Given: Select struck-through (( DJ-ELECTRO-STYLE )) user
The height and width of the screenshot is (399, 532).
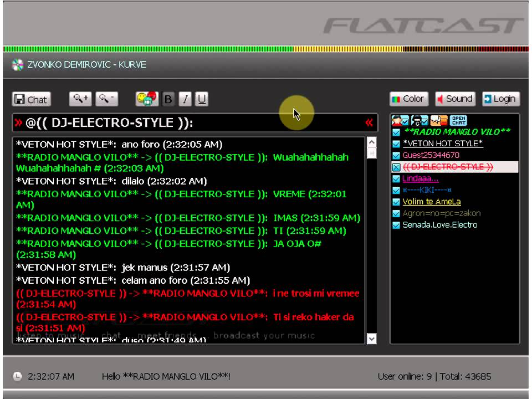Looking at the screenshot, I should [x=448, y=167].
